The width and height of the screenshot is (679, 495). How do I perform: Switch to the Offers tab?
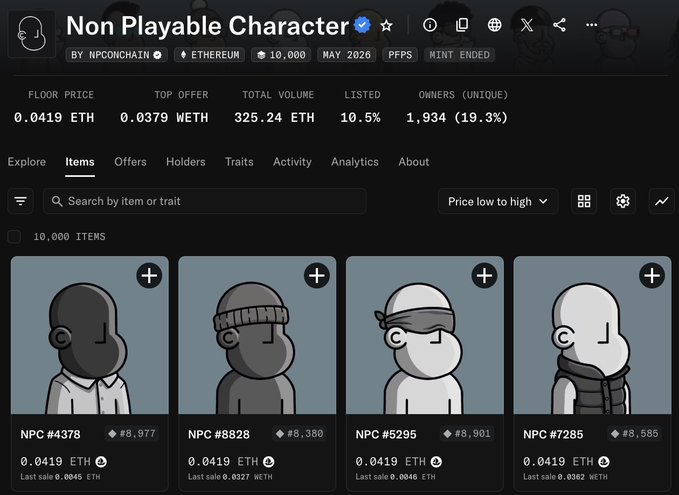[x=130, y=162]
